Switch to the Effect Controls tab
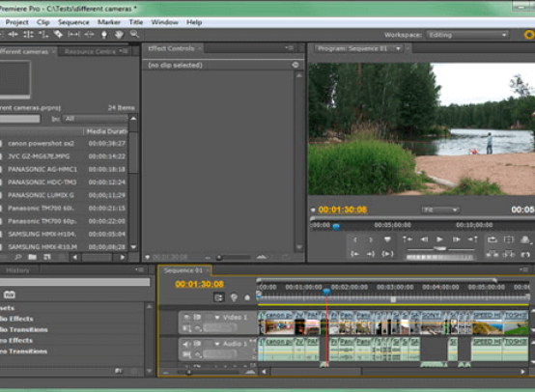Viewport: 535px width, 392px height. tap(171, 48)
